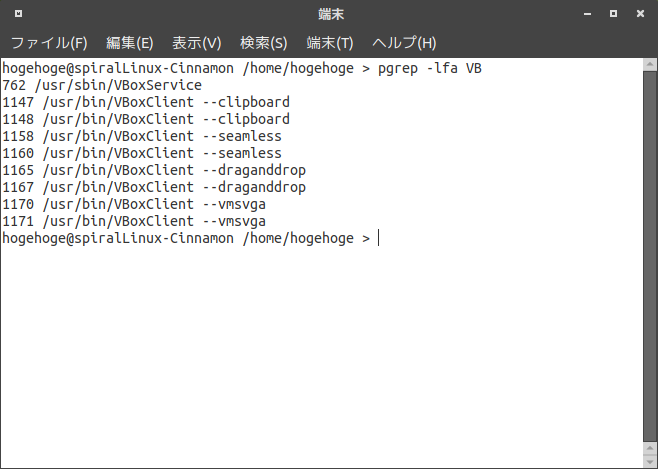The image size is (658, 469).
Task: Open the 検索(S) menu
Action: point(264,43)
